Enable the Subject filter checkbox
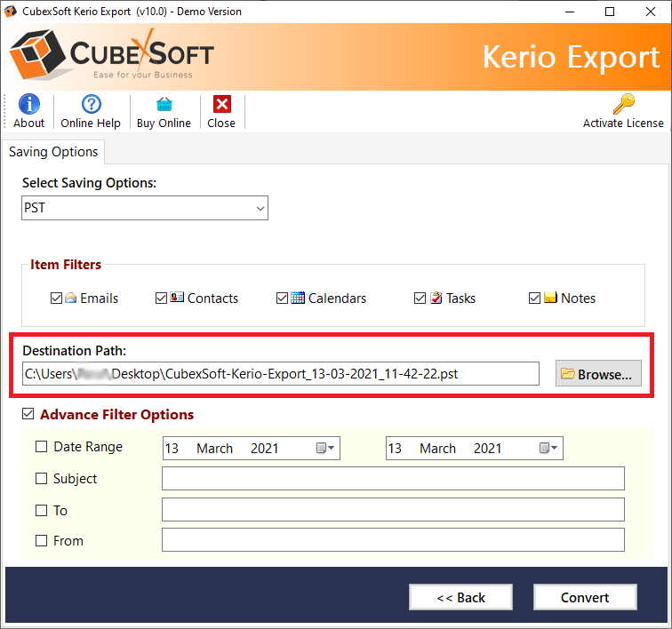Screen dimensions: 672x629 [x=41, y=478]
